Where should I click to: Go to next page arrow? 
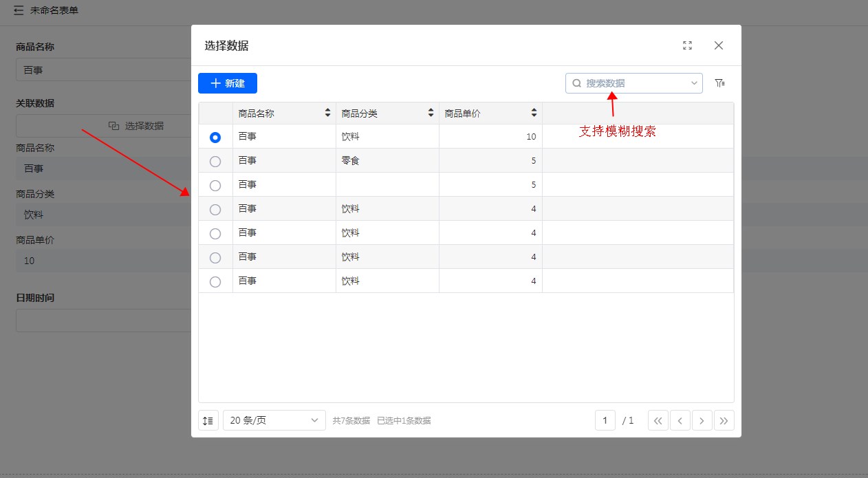702,420
